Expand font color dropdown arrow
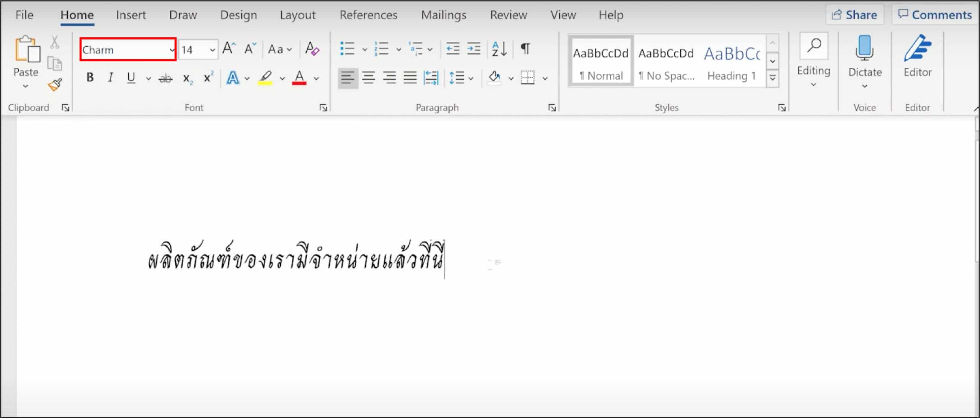This screenshot has height=418, width=980. [x=317, y=79]
